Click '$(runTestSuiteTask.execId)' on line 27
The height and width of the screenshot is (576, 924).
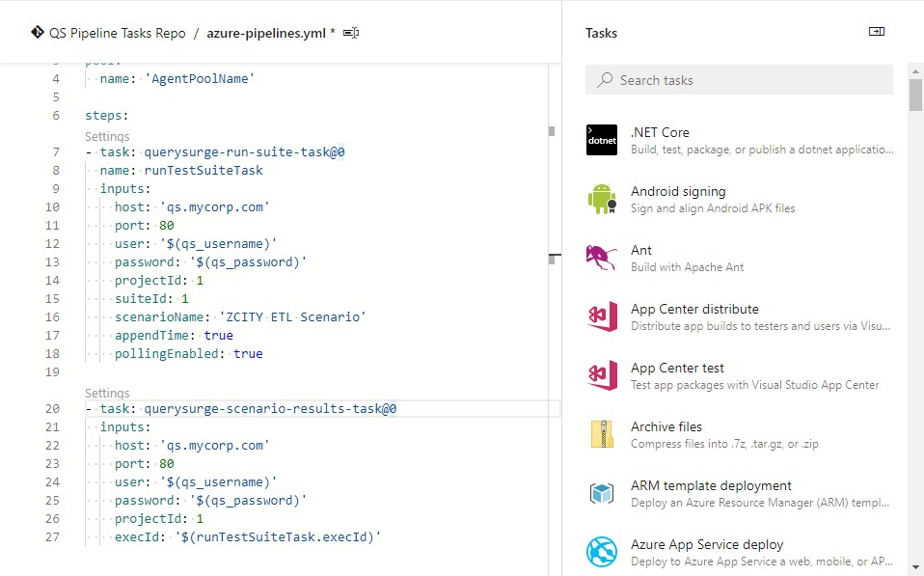coord(278,536)
